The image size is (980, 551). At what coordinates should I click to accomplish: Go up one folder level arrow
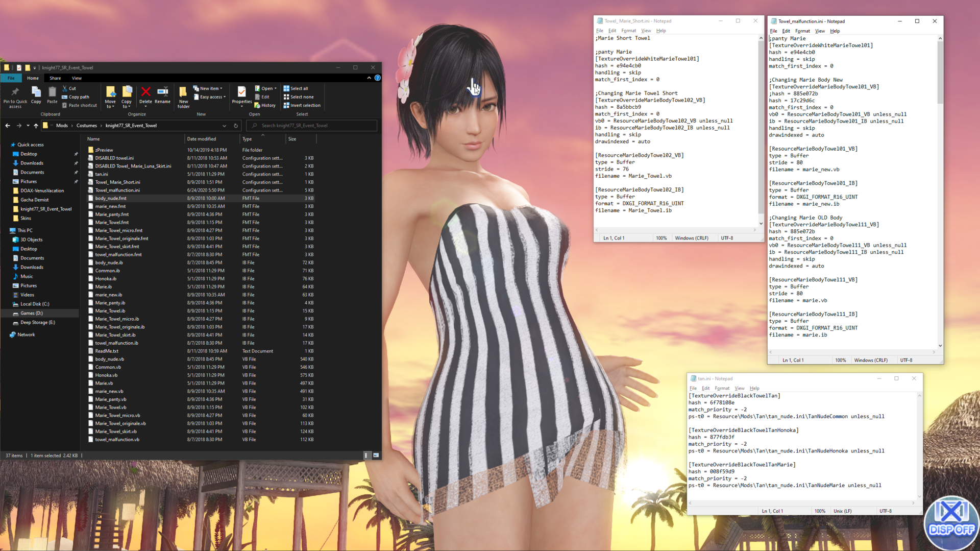click(36, 126)
